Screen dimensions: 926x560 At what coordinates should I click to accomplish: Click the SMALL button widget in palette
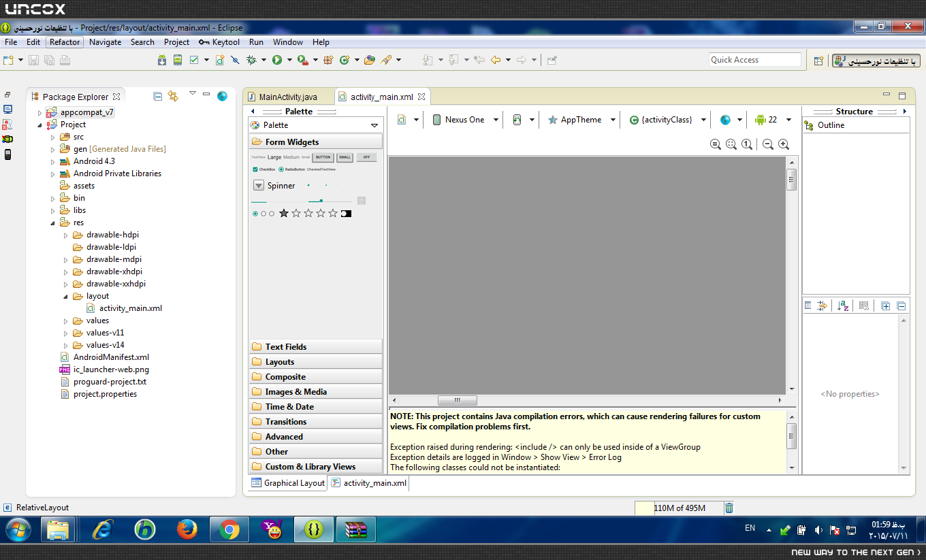click(x=345, y=157)
